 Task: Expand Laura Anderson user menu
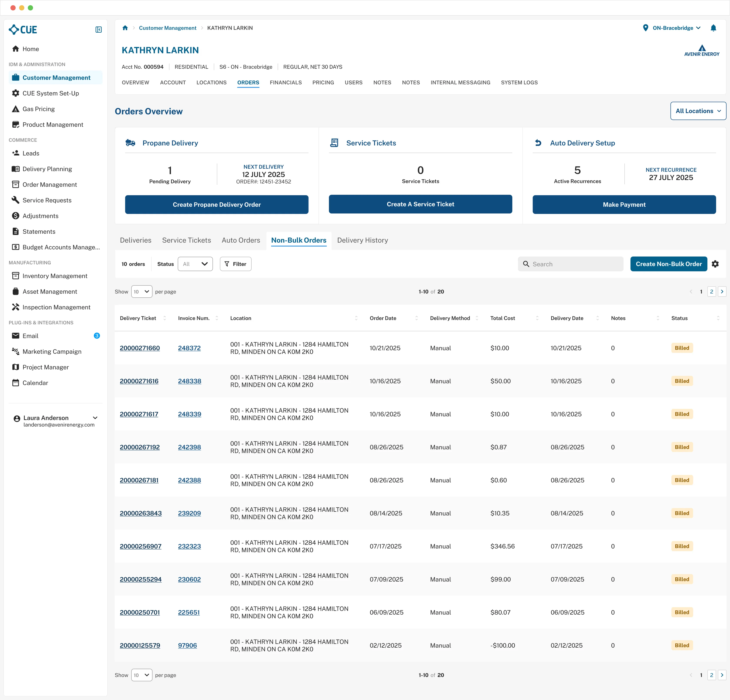(x=95, y=418)
